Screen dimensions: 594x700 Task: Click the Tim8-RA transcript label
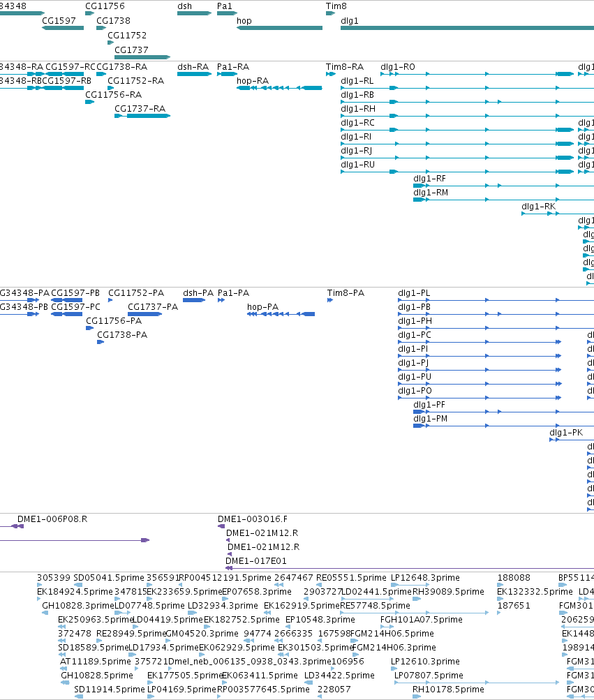[x=345, y=67]
